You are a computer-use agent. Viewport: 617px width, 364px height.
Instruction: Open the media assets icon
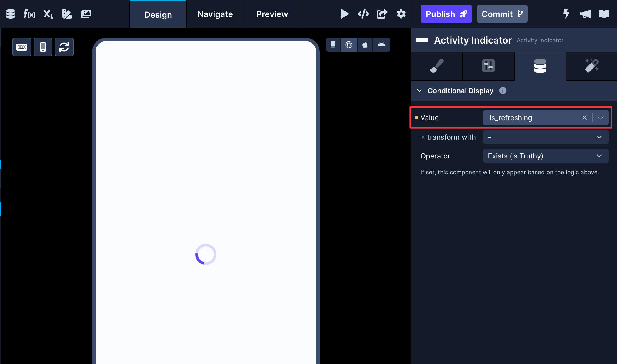pos(86,14)
